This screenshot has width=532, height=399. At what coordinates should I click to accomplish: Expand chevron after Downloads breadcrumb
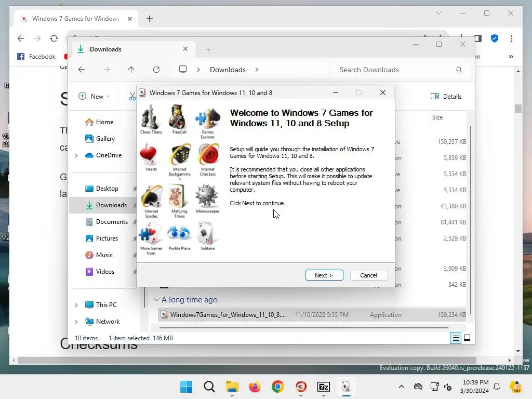click(257, 70)
